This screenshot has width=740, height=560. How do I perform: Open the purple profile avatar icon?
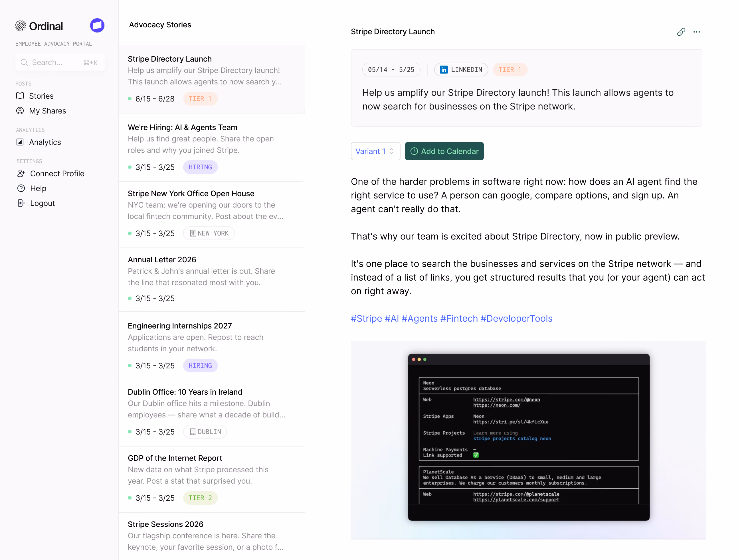point(97,25)
